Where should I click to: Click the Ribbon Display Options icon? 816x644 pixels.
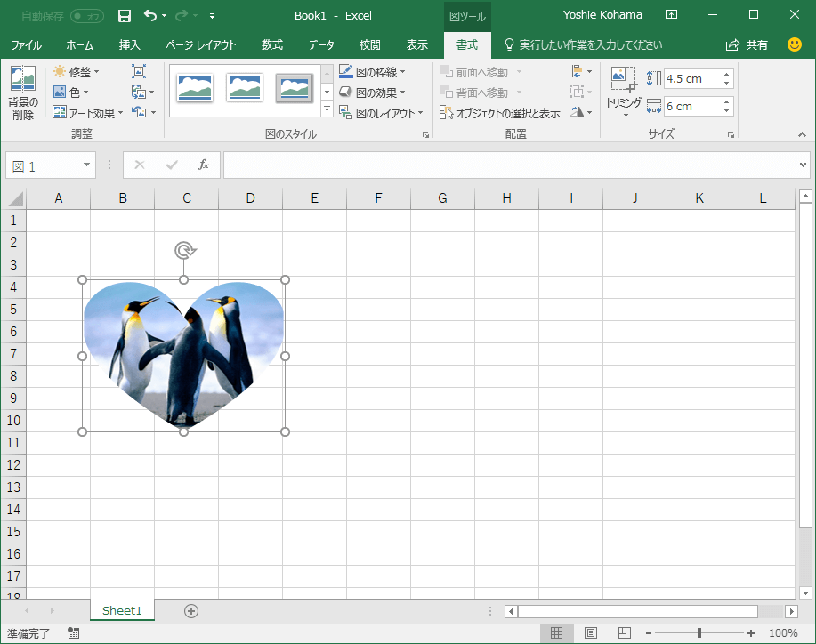671,14
